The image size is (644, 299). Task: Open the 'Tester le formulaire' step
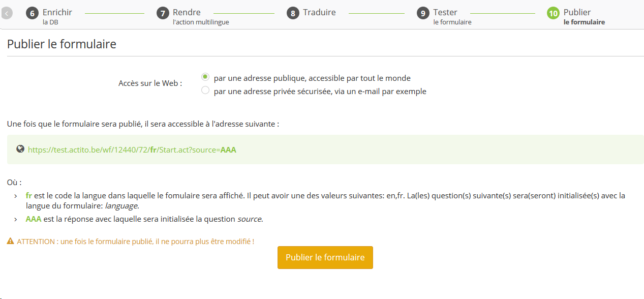pyautogui.click(x=452, y=16)
